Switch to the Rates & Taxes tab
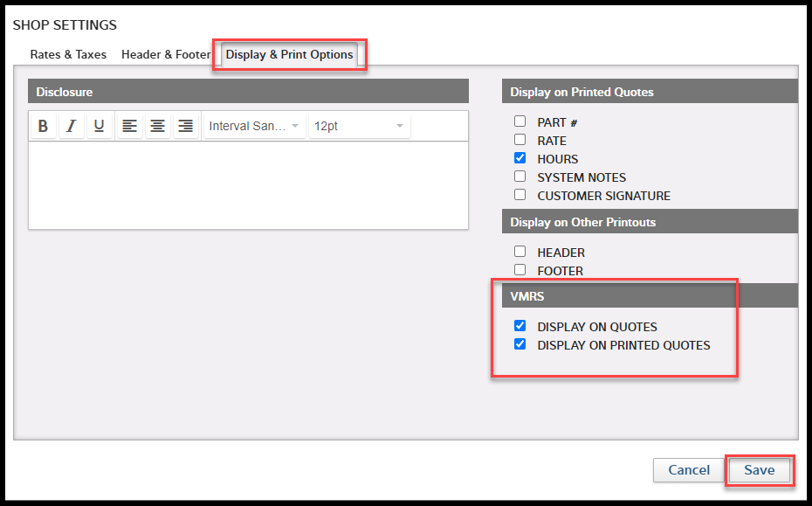This screenshot has width=812, height=506. (67, 54)
